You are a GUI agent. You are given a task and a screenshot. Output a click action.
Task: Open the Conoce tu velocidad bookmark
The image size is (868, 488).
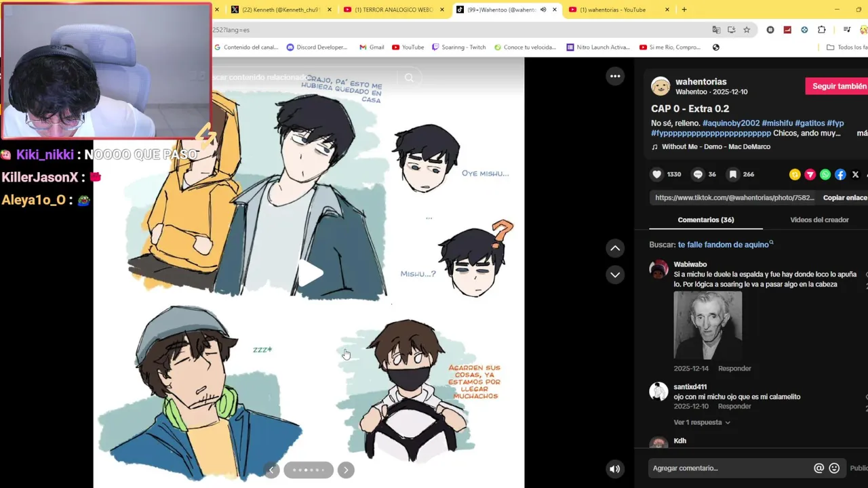tap(525, 47)
